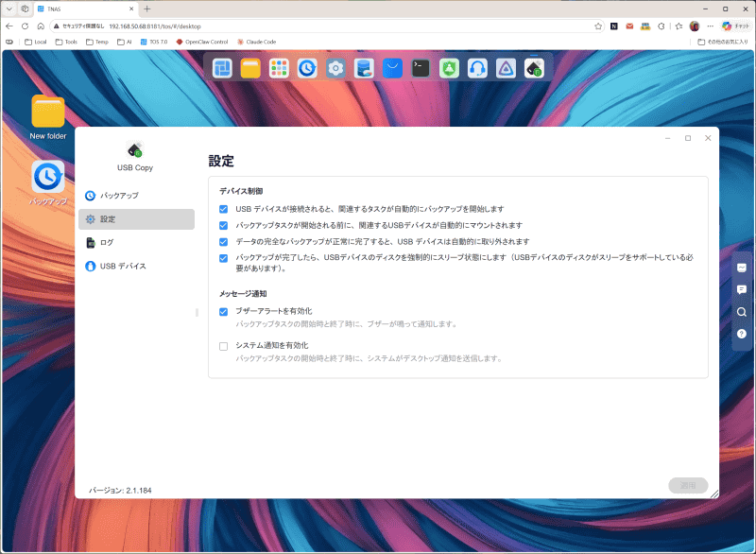Open the blue shopping bag App Center icon
756x554 pixels.
[392, 68]
